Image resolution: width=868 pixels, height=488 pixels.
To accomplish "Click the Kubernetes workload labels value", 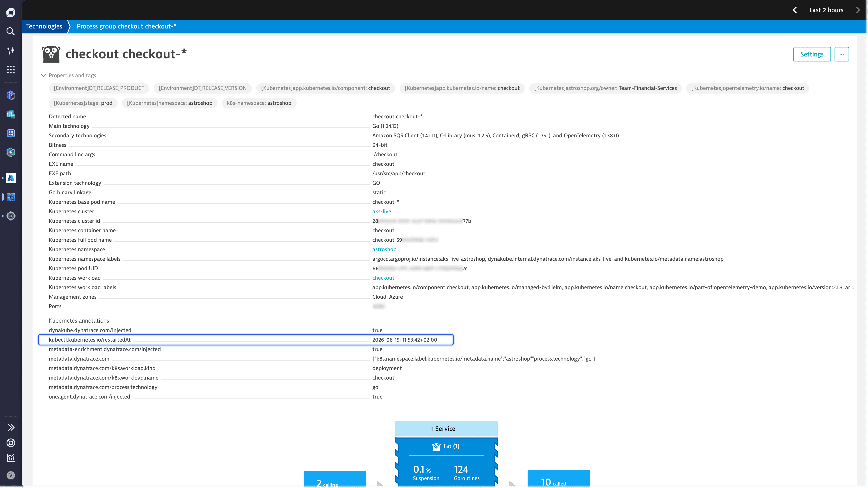I will click(613, 287).
